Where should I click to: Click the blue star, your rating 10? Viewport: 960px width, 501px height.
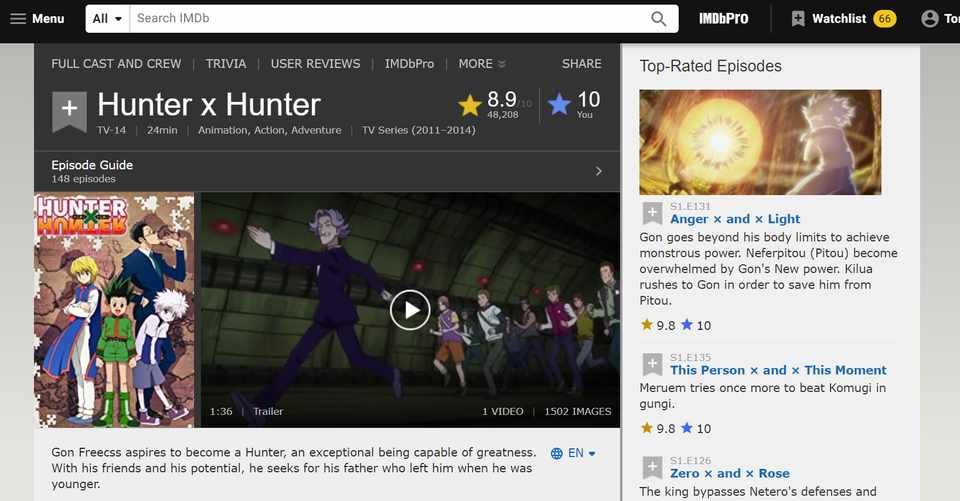559,104
